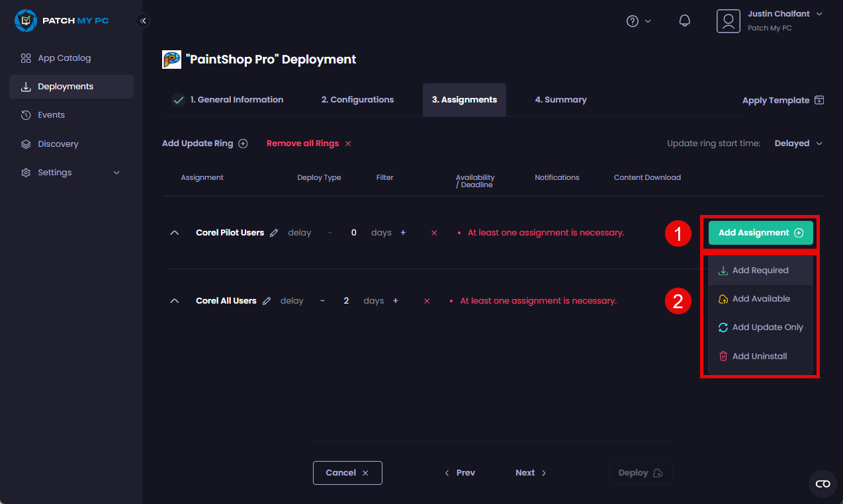Collapse the left navigation sidebar
The height and width of the screenshot is (504, 843).
point(143,21)
